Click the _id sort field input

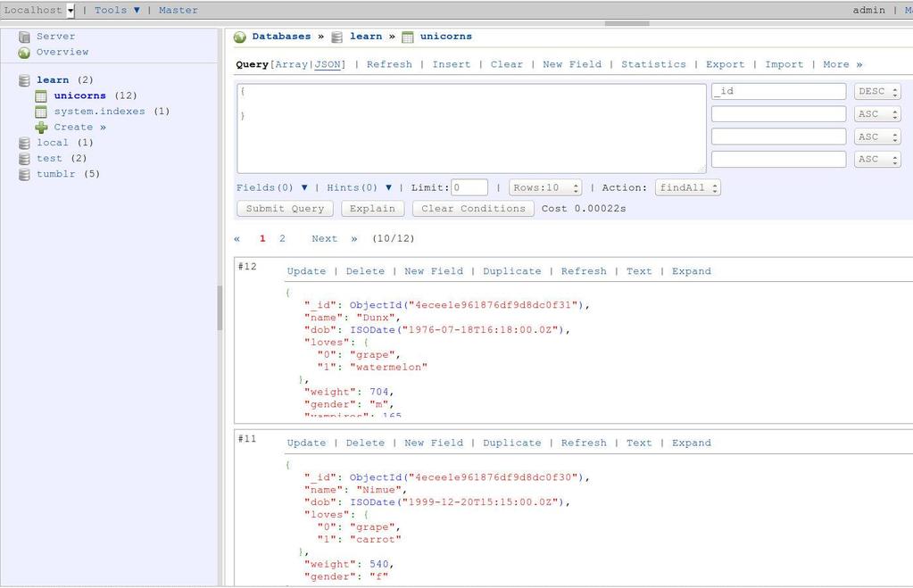(778, 91)
